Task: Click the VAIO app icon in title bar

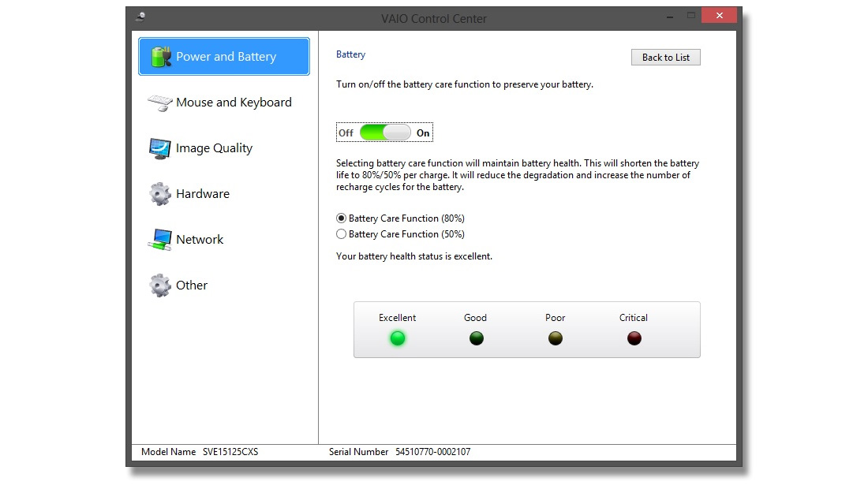Action: (140, 17)
